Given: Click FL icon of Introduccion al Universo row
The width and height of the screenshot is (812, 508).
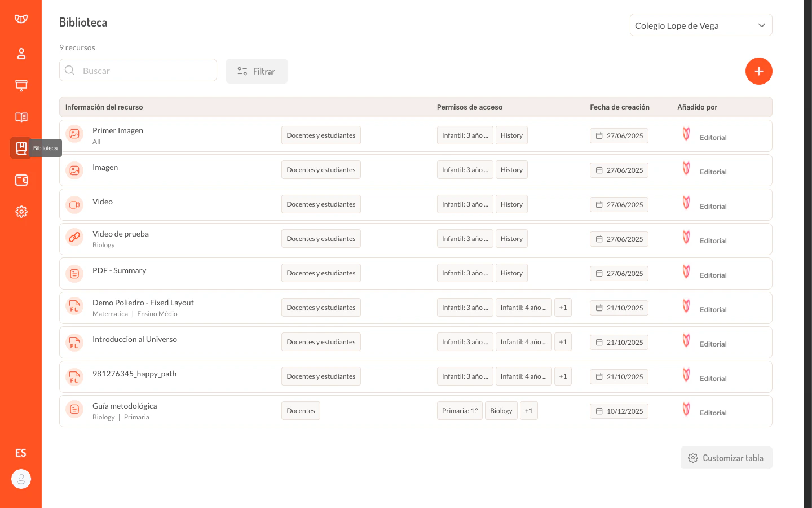Looking at the screenshot, I should point(74,343).
